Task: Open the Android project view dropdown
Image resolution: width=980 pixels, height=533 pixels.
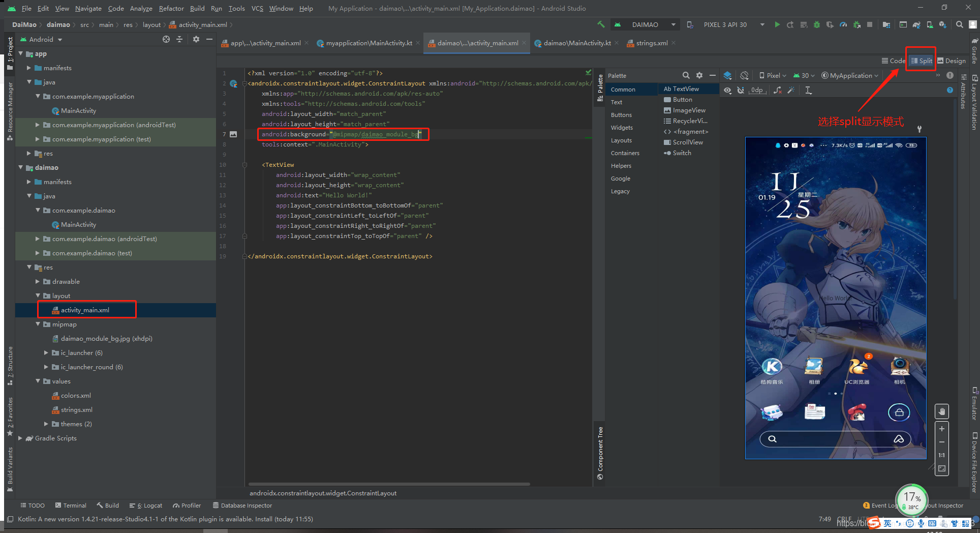Action: pyautogui.click(x=41, y=39)
